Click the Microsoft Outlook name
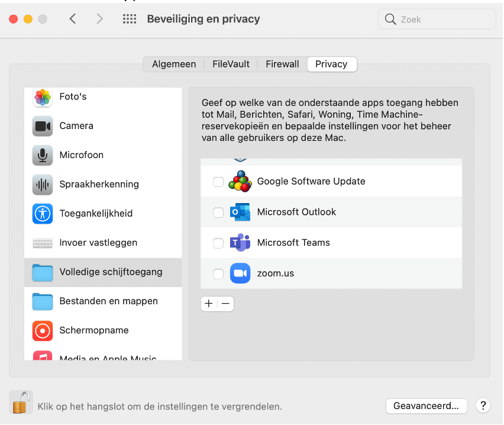The image size is (504, 425). [x=297, y=212]
